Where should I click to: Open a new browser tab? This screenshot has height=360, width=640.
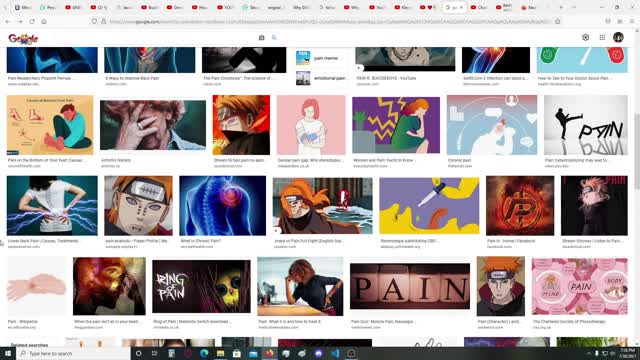(561, 7)
